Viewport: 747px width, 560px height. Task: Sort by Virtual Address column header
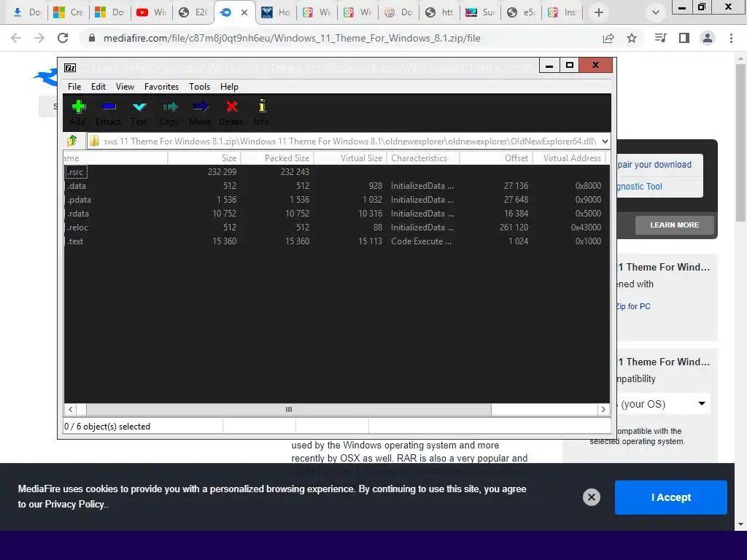(x=568, y=158)
